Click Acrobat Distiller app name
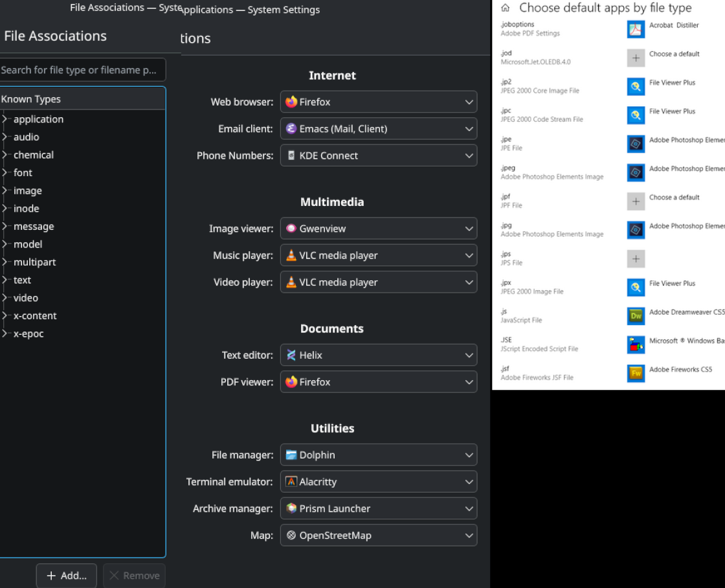Image resolution: width=725 pixels, height=588 pixels. point(674,25)
